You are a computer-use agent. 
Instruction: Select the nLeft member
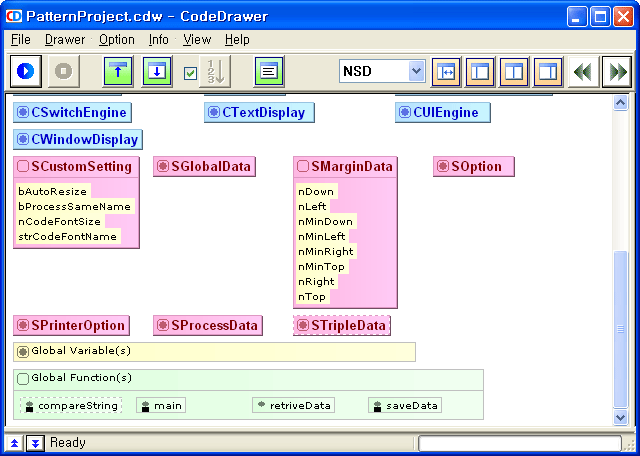pyautogui.click(x=313, y=207)
